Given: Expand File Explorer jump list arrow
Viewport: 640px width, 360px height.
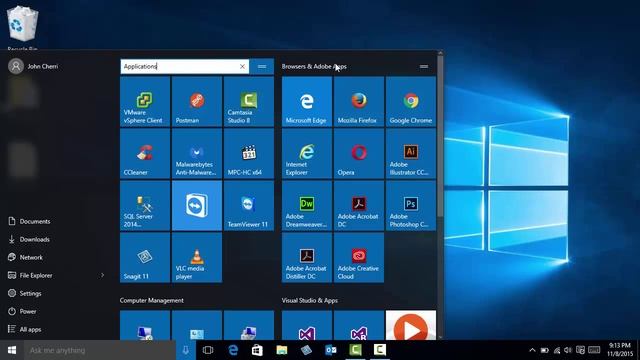Looking at the screenshot, I should tap(102, 275).
